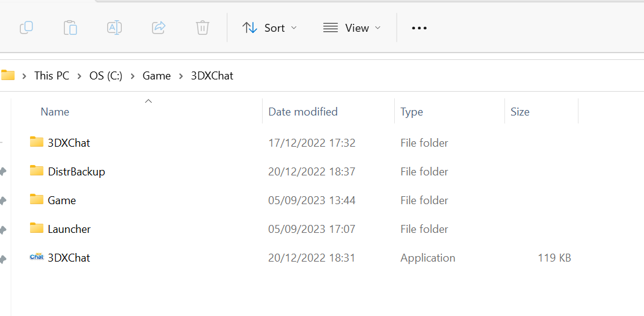Image resolution: width=644 pixels, height=316 pixels.
Task: Sort by the Date modified column header
Action: (302, 111)
